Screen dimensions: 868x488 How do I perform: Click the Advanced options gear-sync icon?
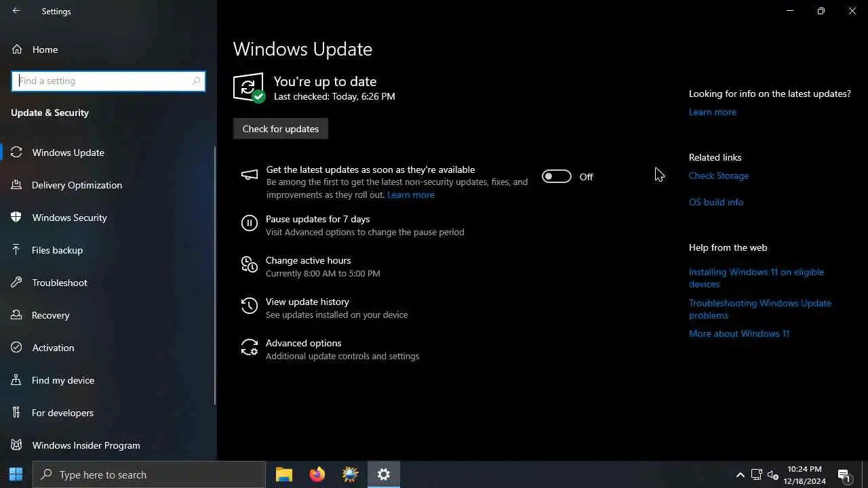250,347
